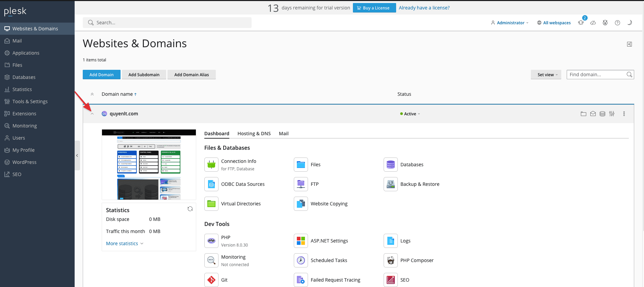Collapse all domains chevron in header
644x287 pixels.
pyautogui.click(x=92, y=94)
